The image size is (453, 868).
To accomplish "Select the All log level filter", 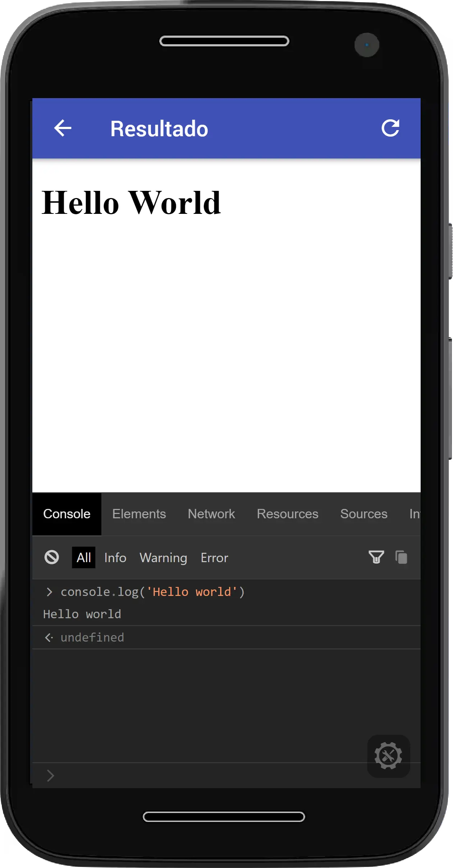I will (x=83, y=558).
